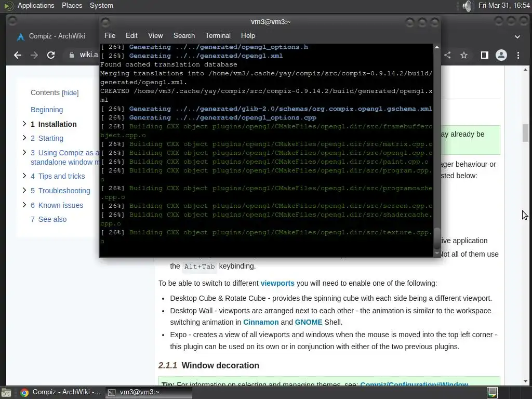The width and height of the screenshot is (532, 399).
Task: Open terminal Help menu
Action: point(248,36)
